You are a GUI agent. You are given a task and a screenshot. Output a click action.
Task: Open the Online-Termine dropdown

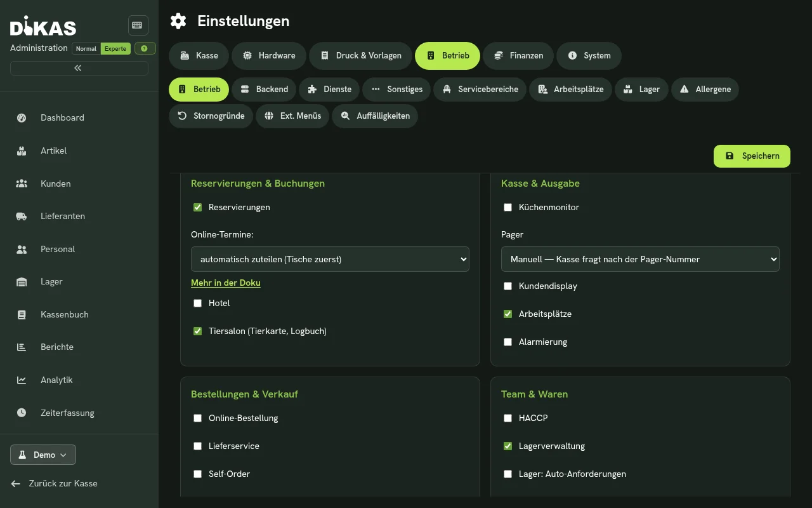[x=330, y=259]
